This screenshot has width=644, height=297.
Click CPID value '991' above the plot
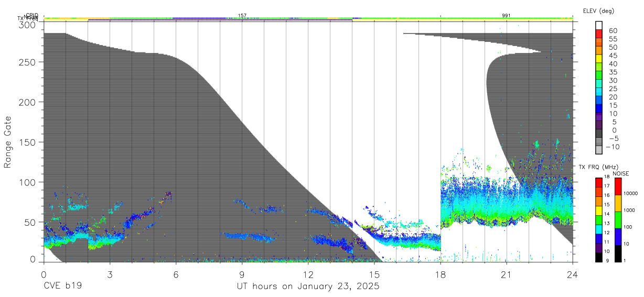pos(506,16)
